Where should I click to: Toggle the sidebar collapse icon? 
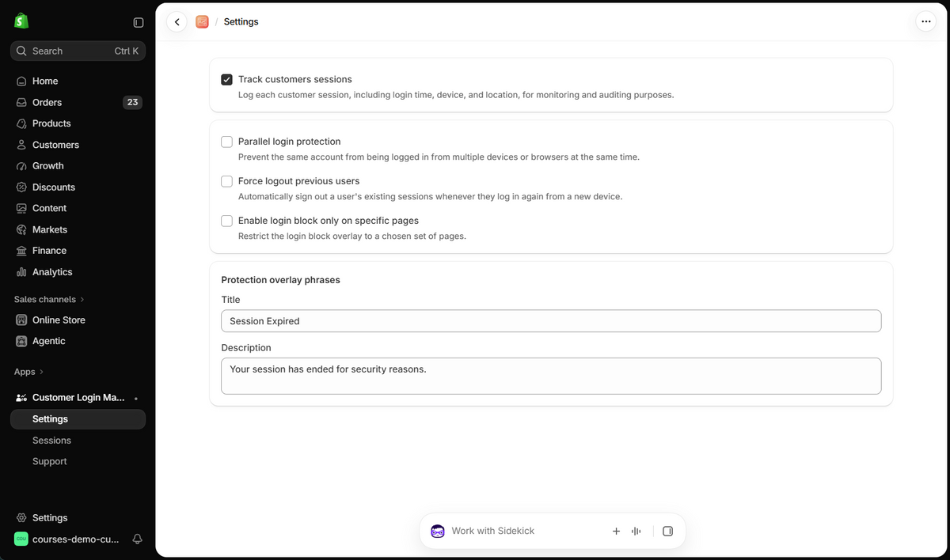click(x=139, y=23)
